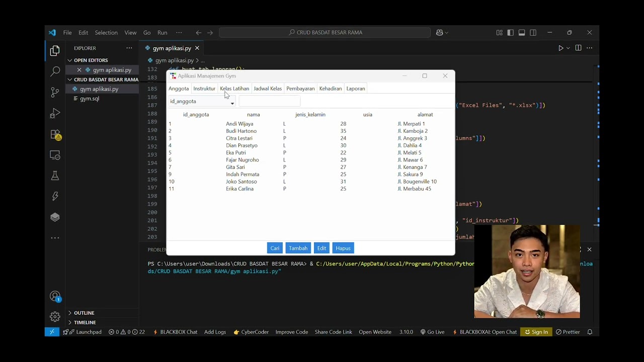Open the Testing flask view
Viewport: 644px width, 362px height.
point(55,175)
